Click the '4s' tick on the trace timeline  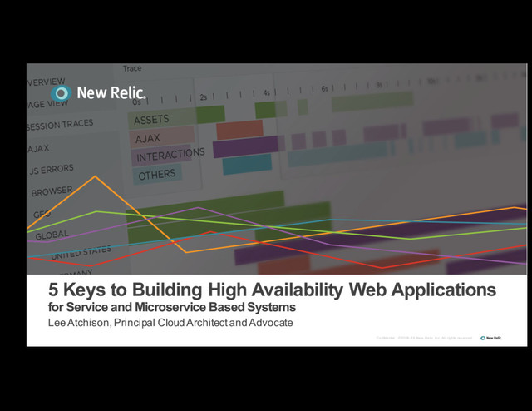point(266,92)
